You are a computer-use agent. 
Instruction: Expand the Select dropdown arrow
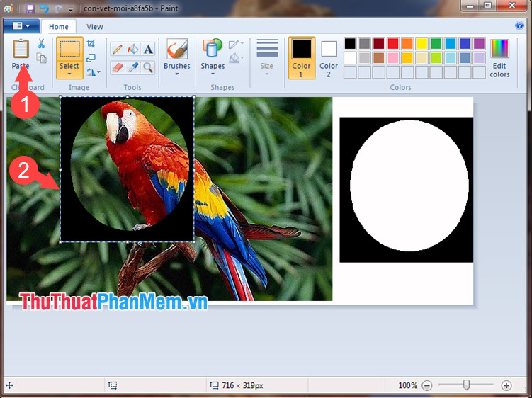[x=69, y=74]
